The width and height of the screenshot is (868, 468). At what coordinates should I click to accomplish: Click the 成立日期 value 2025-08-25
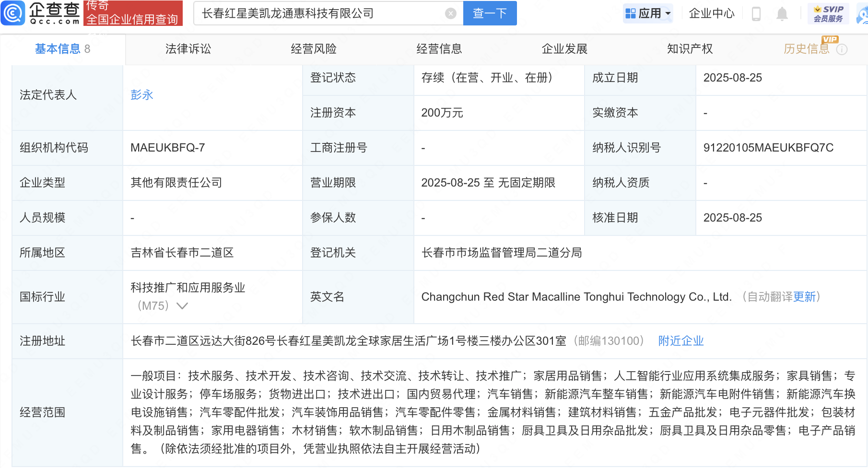click(x=733, y=78)
